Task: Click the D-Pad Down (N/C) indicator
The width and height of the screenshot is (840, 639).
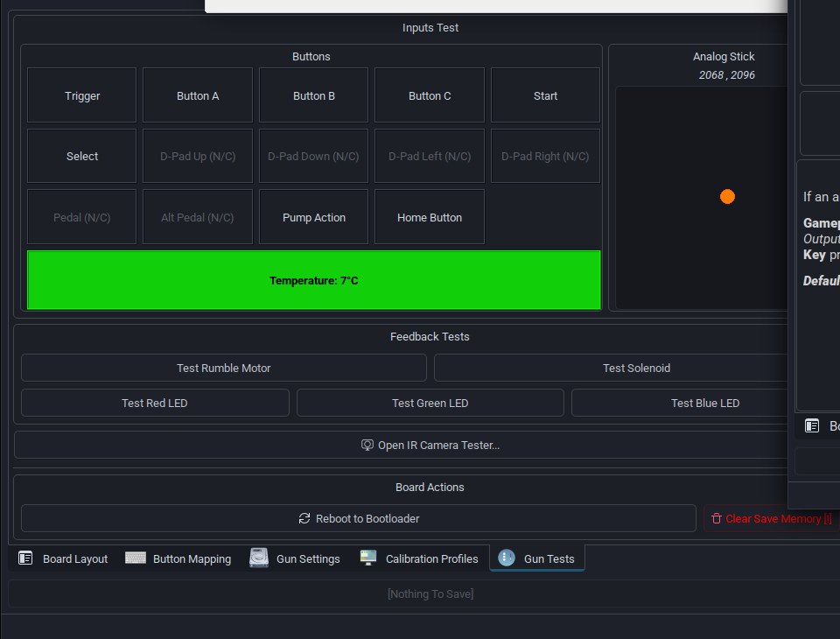Action: (x=314, y=156)
